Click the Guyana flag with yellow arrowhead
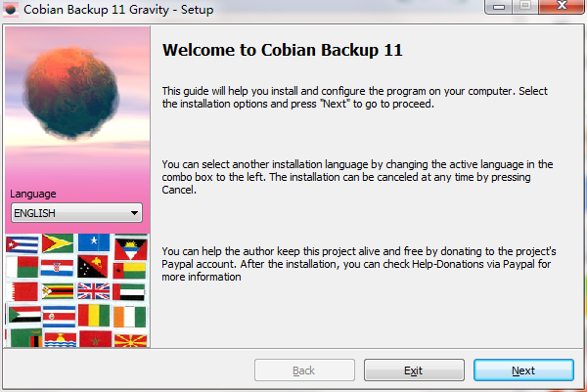The width and height of the screenshot is (587, 392). (58, 243)
